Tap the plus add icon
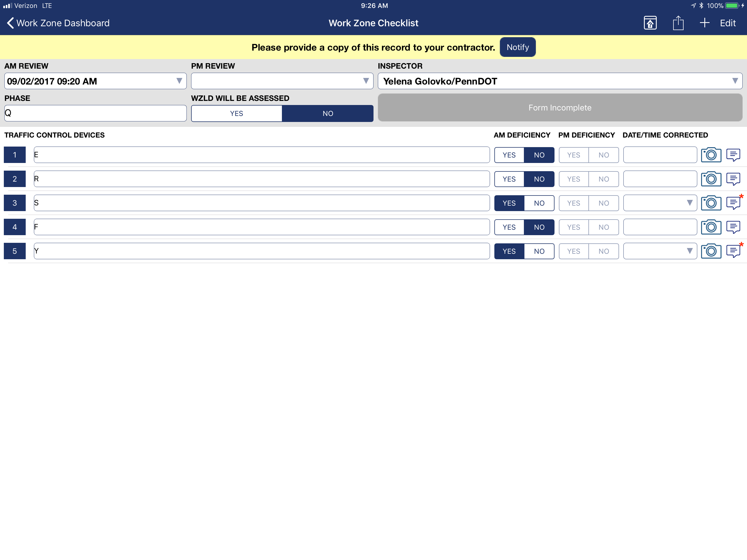This screenshot has width=747, height=560. click(x=704, y=23)
